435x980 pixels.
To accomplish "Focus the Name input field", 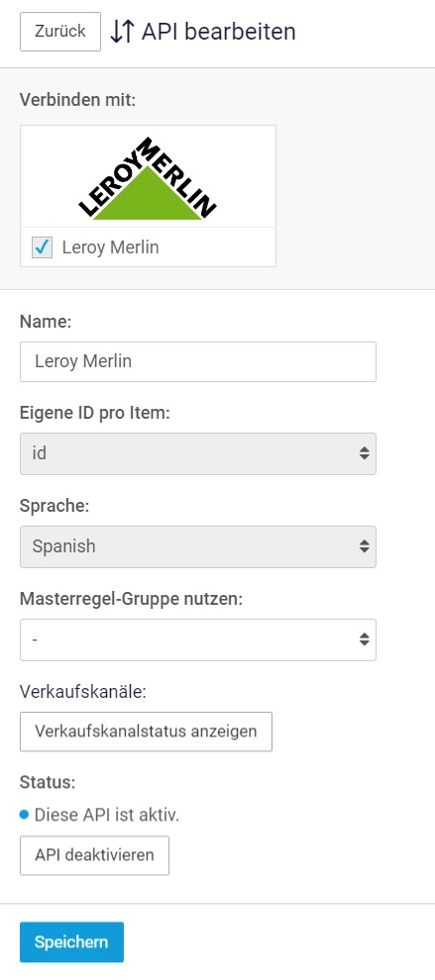I will [198, 361].
